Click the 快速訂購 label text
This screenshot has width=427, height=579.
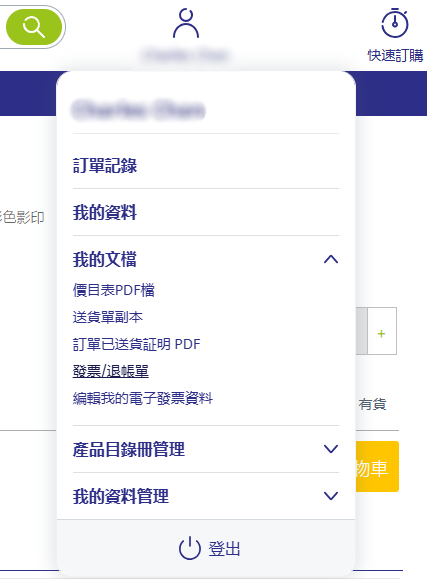[396, 56]
